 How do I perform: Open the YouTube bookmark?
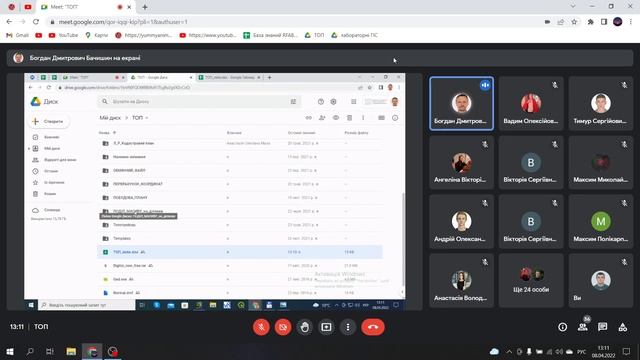click(63, 35)
